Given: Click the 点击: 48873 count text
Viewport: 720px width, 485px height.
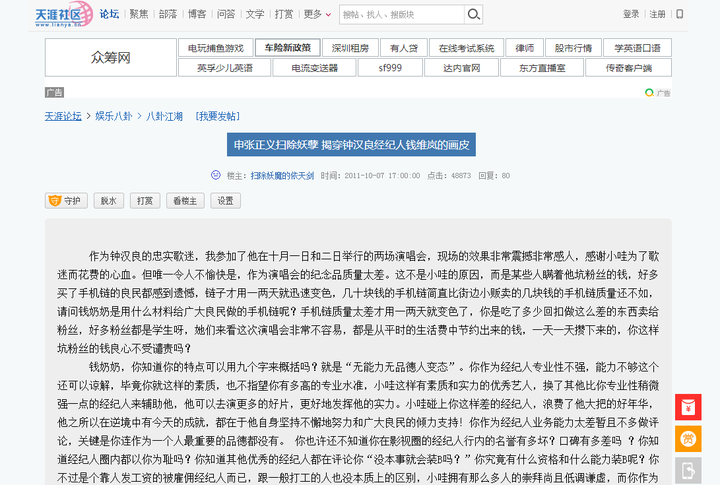Looking at the screenshot, I should point(449,175).
